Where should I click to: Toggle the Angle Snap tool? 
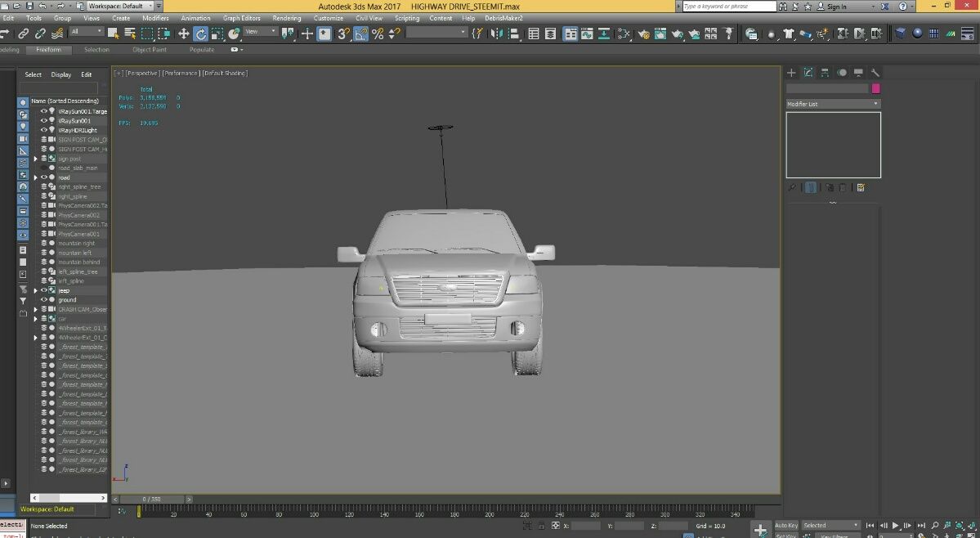click(x=360, y=34)
